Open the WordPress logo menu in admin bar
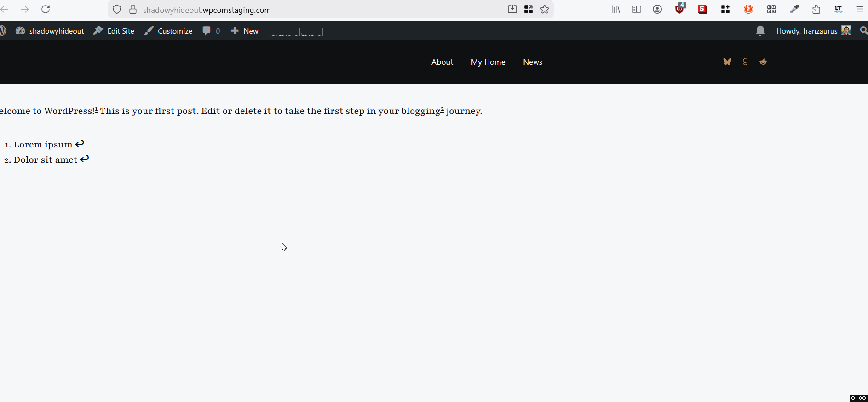The width and height of the screenshot is (868, 402). click(x=2, y=31)
